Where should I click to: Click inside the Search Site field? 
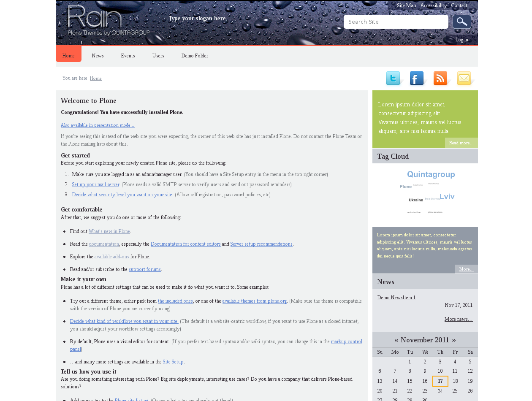396,22
